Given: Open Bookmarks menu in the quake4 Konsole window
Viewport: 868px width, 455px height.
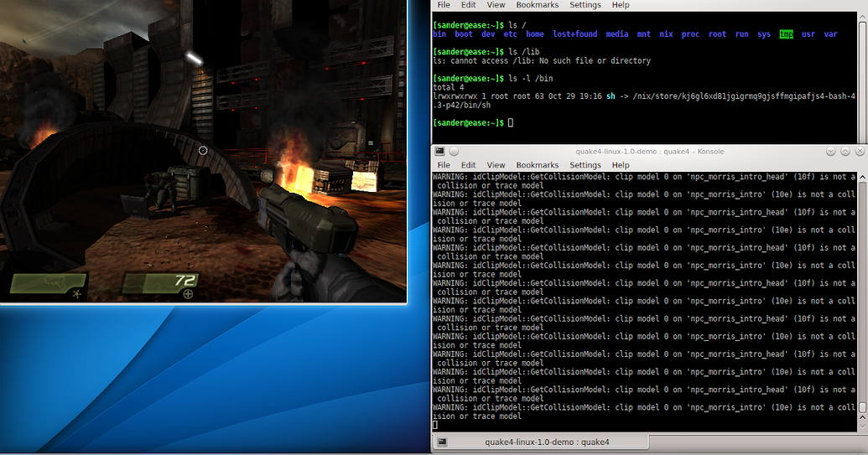Looking at the screenshot, I should coord(537,165).
